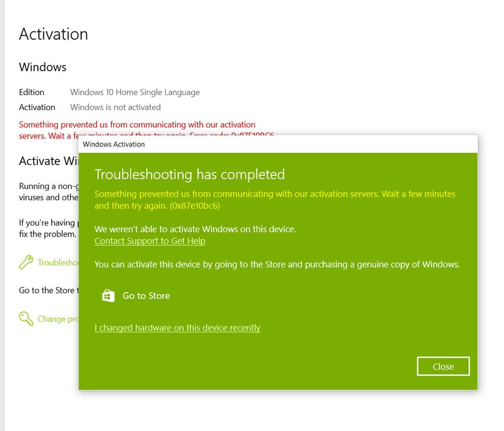Click the Edition label
The width and height of the screenshot is (504, 431).
click(x=32, y=93)
